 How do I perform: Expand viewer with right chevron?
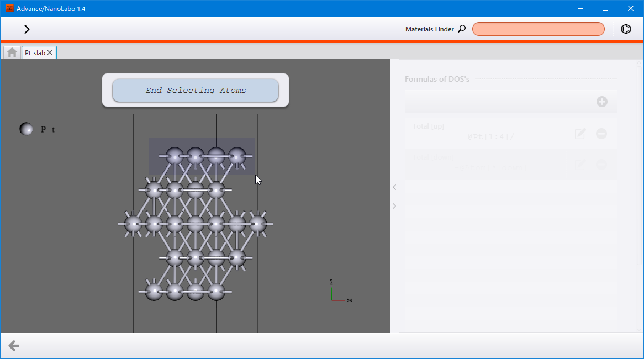pos(394,206)
